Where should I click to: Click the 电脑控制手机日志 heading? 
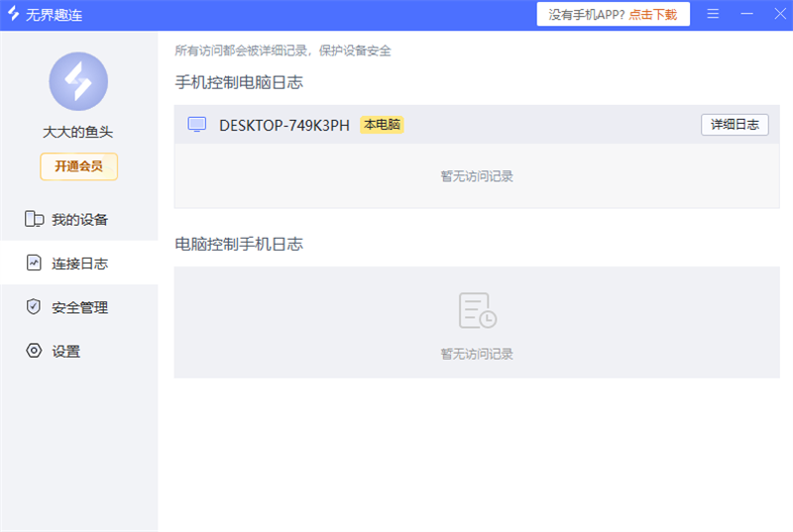tap(239, 244)
